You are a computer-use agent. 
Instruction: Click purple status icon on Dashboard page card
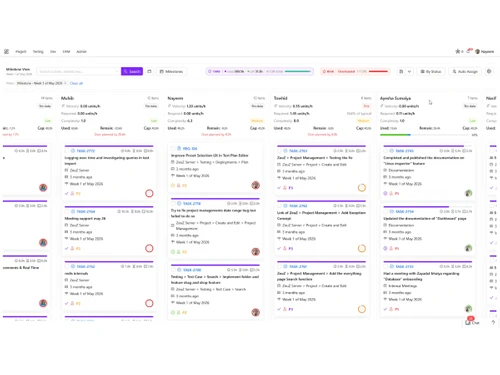click(385, 248)
